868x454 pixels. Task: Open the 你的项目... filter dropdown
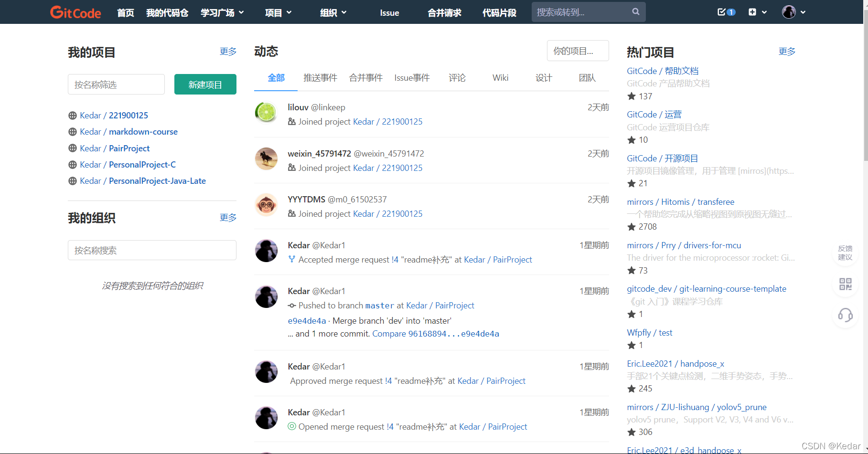[578, 51]
